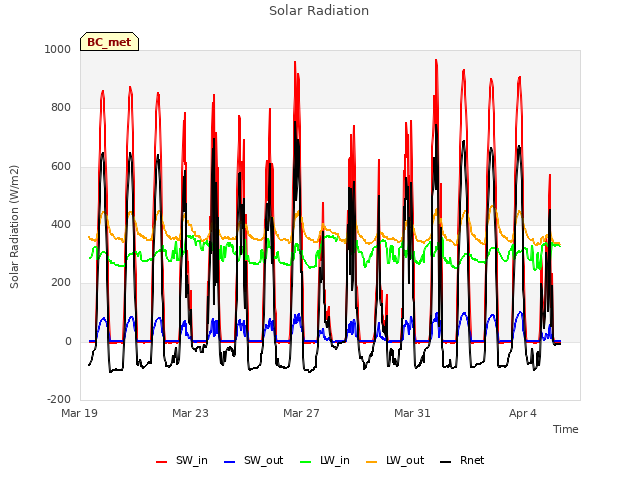The width and height of the screenshot is (640, 480).
Task: Click the 0 y-axis tick label
Action: [68, 342]
